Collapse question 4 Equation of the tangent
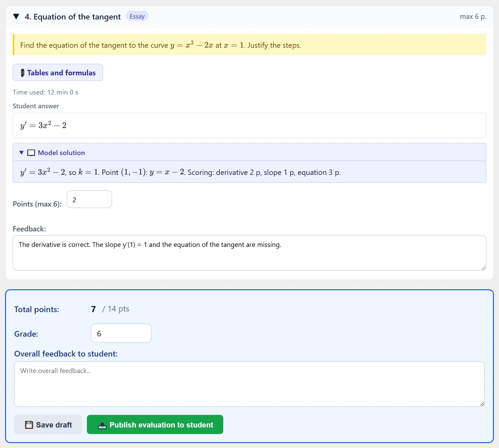 (16, 16)
